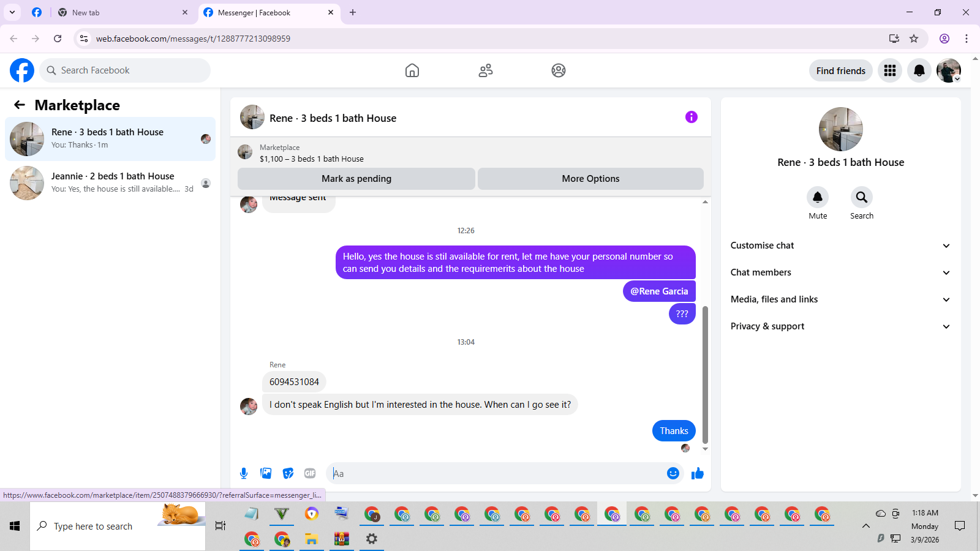Close the New tab browser tab
The height and width of the screenshot is (551, 980).
point(185,12)
